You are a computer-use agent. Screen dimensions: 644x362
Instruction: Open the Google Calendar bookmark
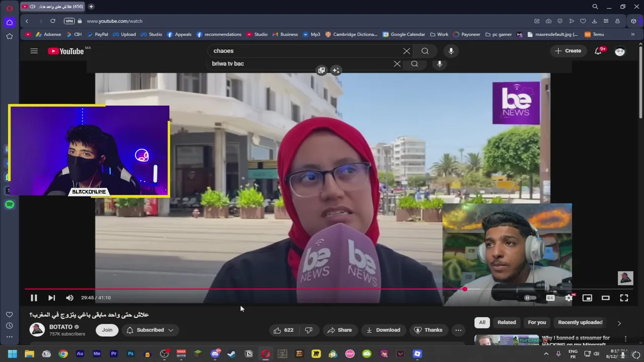coord(404,34)
